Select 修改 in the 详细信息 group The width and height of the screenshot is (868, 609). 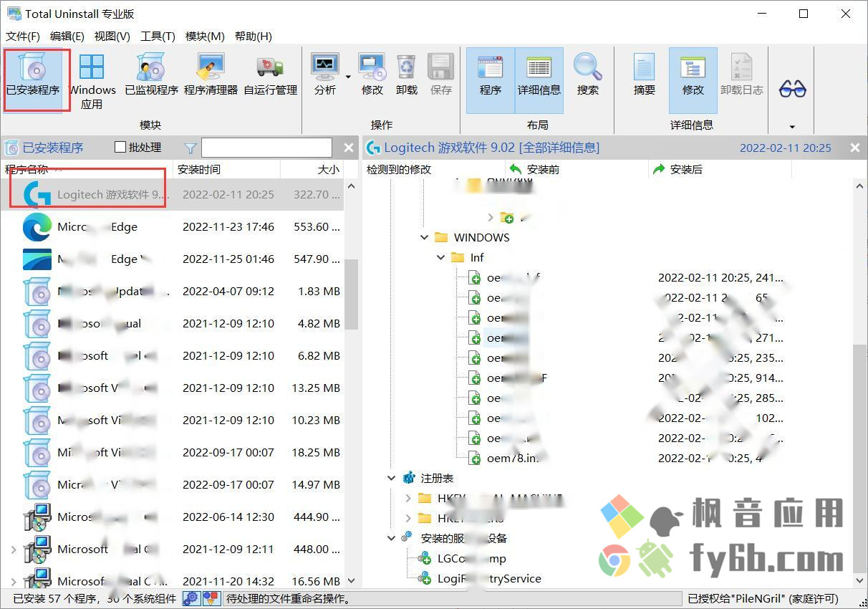(693, 80)
